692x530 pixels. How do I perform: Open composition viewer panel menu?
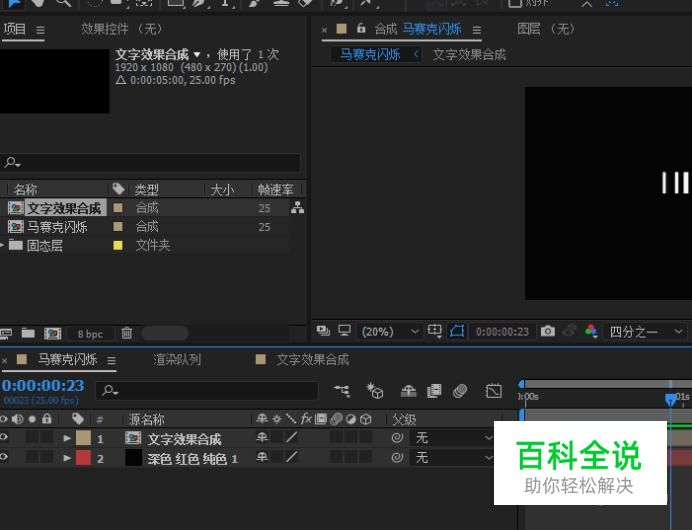point(477,30)
